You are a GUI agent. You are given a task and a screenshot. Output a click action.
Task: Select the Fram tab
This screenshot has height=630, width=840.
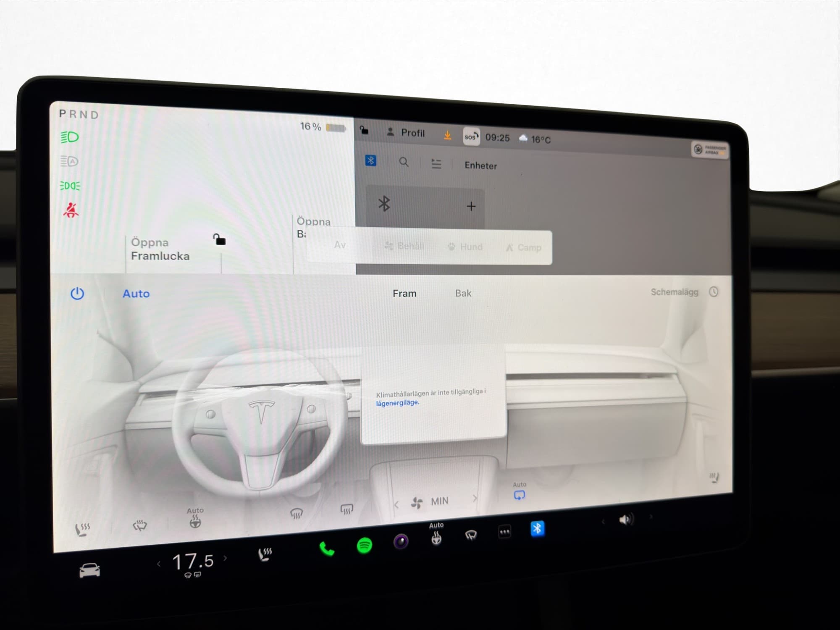click(x=404, y=293)
